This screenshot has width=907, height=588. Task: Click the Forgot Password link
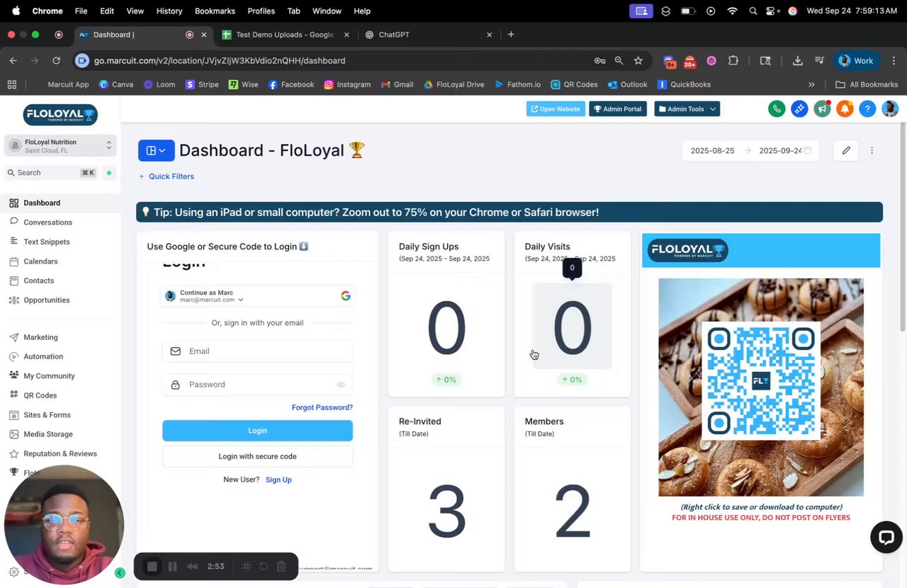[x=322, y=407]
